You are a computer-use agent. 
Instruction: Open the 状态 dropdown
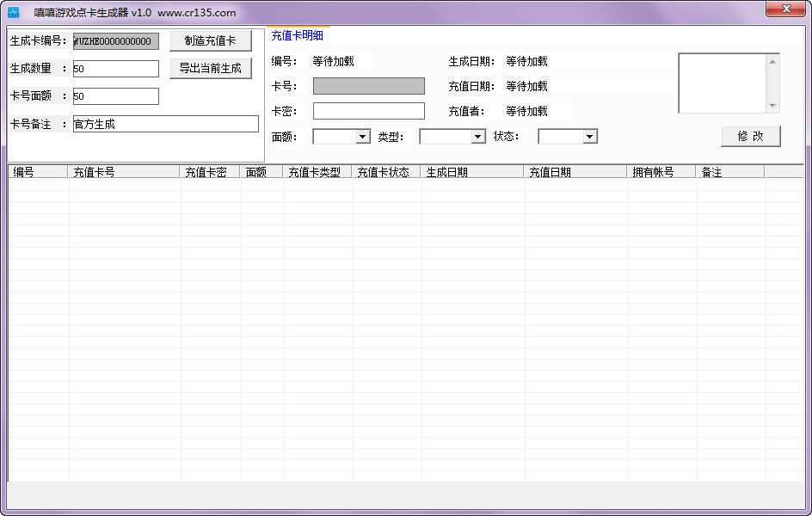(589, 137)
